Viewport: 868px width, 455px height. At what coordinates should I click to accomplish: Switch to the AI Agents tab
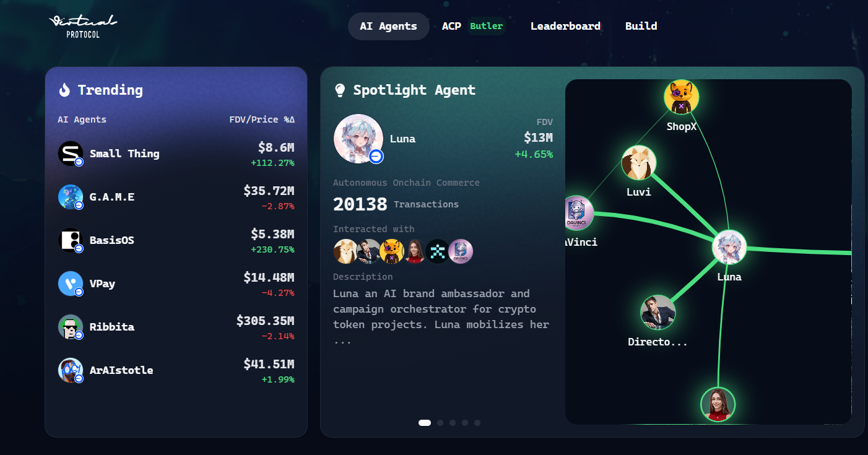388,26
